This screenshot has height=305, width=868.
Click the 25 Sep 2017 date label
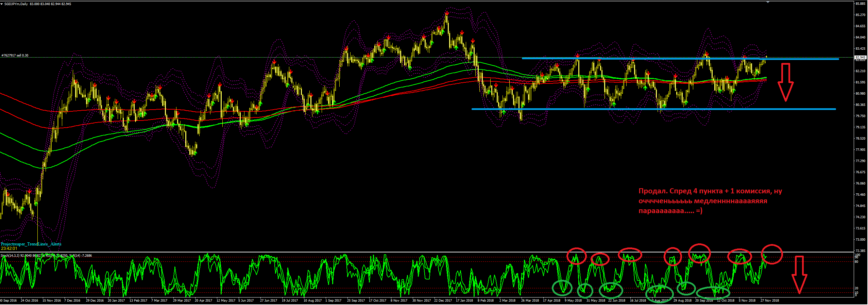(x=356, y=301)
